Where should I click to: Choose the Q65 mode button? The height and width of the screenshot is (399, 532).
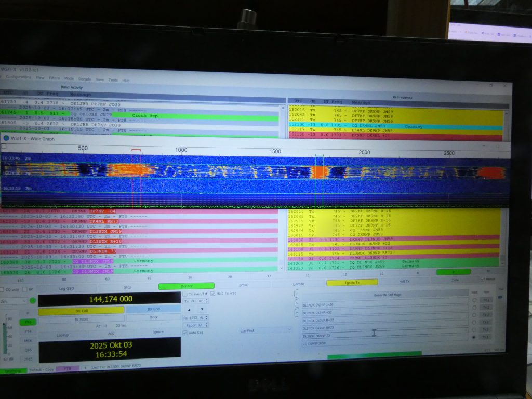(x=28, y=350)
